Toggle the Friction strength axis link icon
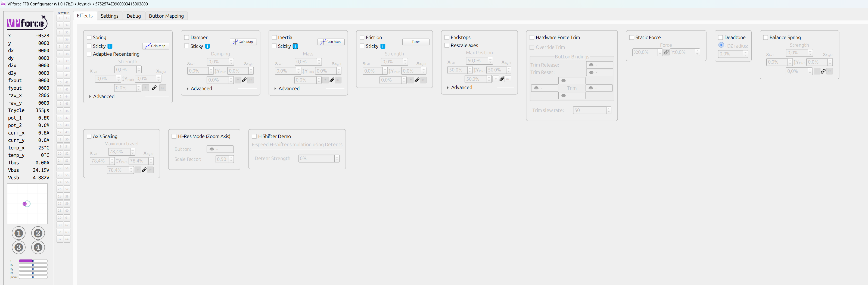868x285 pixels. [x=417, y=80]
